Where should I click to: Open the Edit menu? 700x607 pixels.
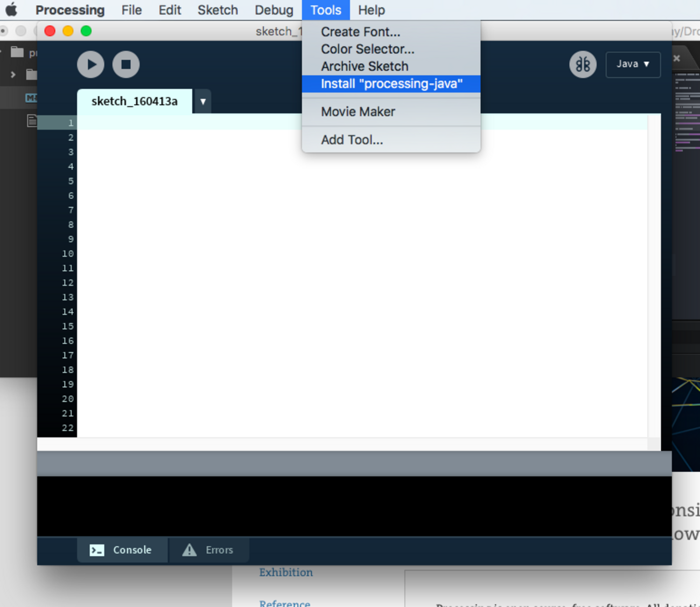170,10
